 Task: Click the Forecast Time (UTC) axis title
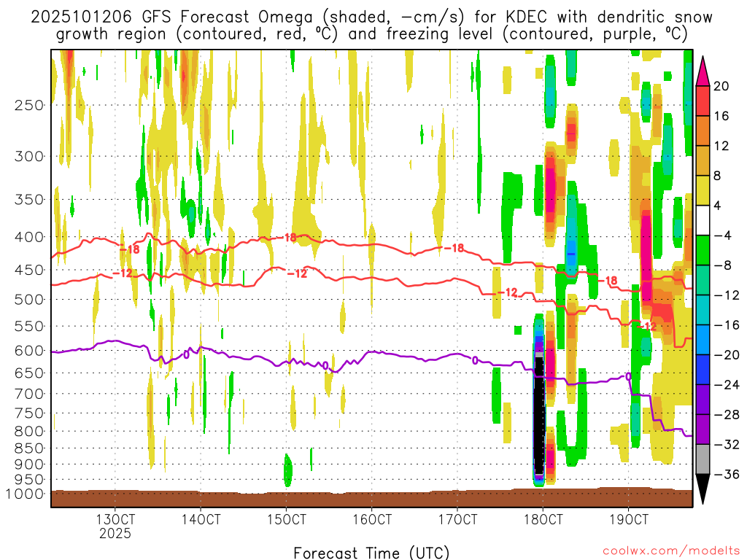point(371,552)
